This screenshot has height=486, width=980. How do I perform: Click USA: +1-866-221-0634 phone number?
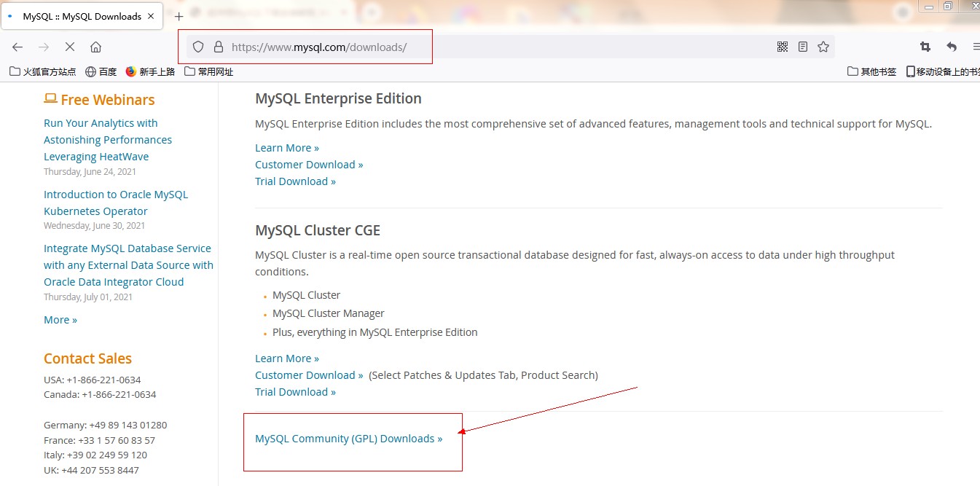(93, 380)
